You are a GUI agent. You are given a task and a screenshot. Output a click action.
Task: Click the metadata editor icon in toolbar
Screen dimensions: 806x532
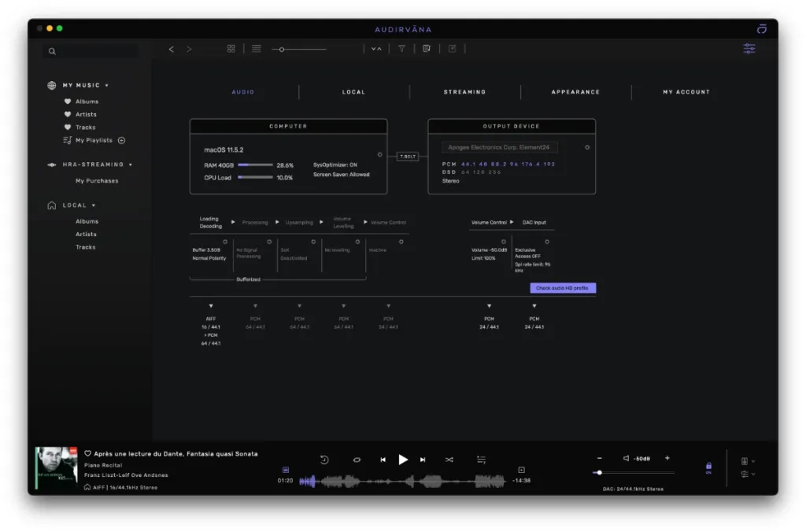click(427, 49)
